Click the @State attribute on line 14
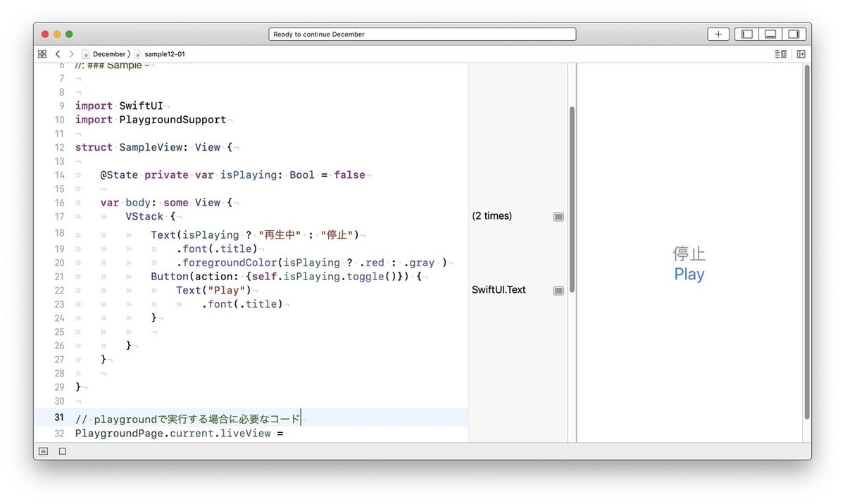 [x=119, y=175]
